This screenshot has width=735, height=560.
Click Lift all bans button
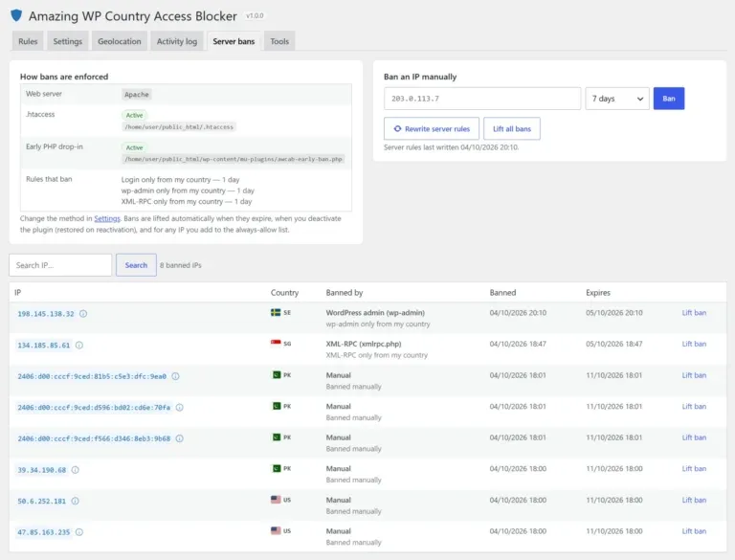point(512,128)
